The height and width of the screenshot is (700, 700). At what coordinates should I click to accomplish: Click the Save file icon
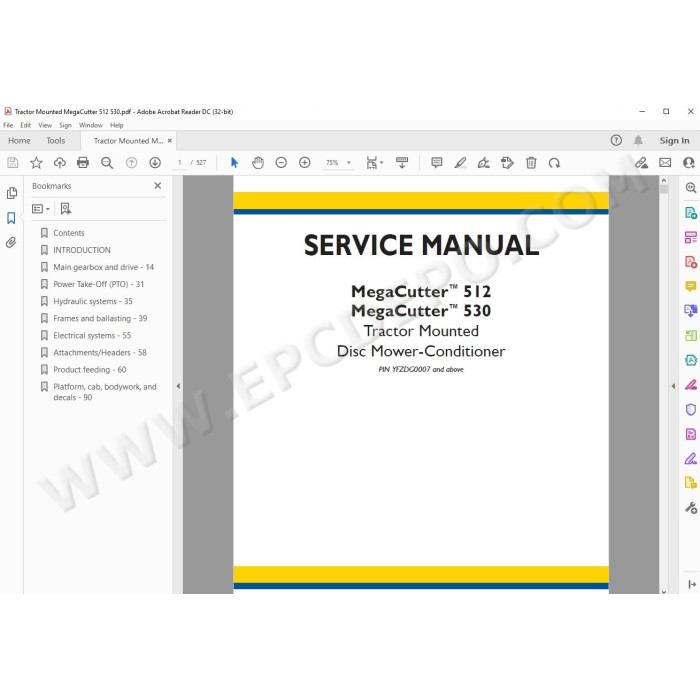point(13,163)
